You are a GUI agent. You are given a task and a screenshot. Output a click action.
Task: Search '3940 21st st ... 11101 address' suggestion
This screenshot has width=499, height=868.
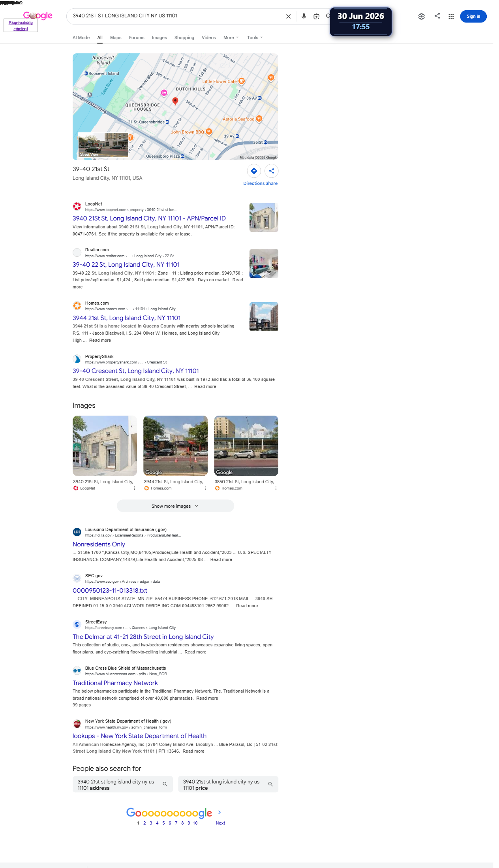[123, 784]
